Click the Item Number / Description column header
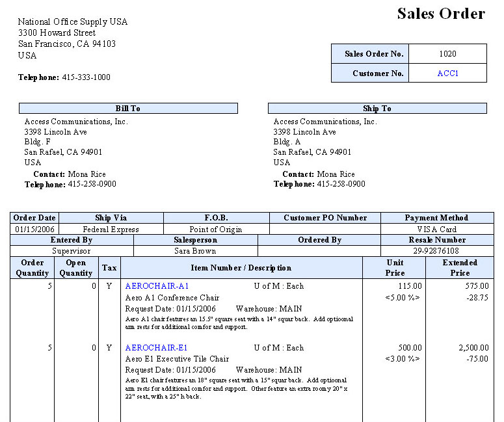This screenshot has height=422, width=504. (241, 268)
